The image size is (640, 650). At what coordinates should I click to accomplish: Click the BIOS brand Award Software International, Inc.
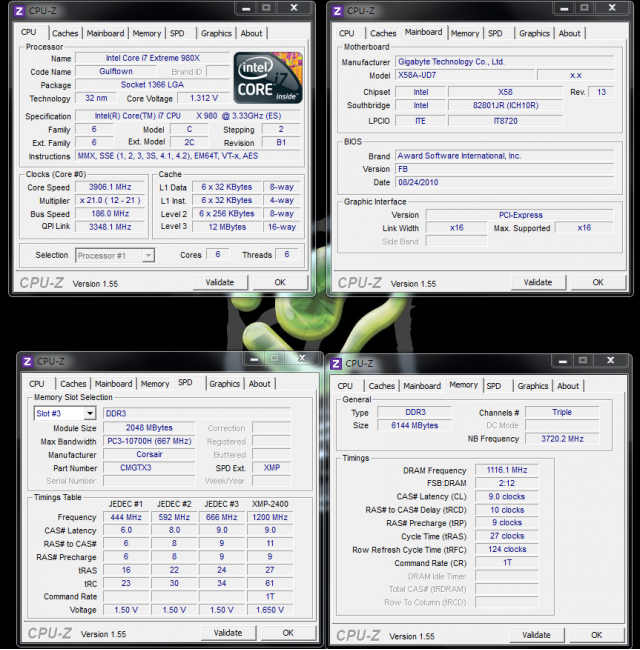point(504,156)
